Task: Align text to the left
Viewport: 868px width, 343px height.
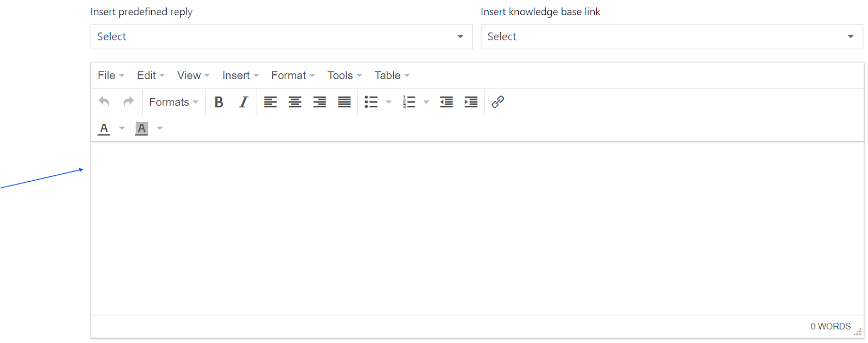Action: [x=270, y=102]
